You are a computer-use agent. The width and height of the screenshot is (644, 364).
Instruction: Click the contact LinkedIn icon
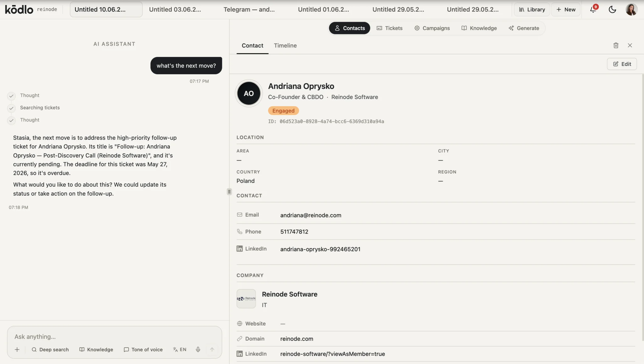pyautogui.click(x=240, y=249)
